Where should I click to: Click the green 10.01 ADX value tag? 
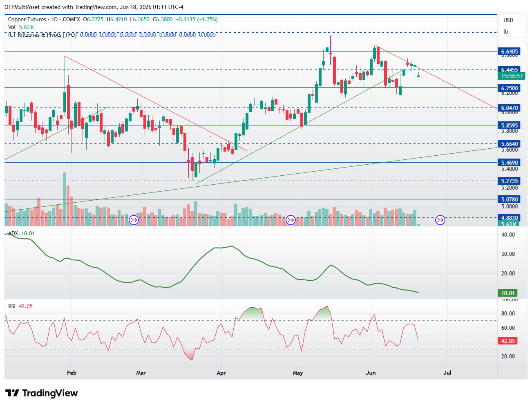pos(508,293)
